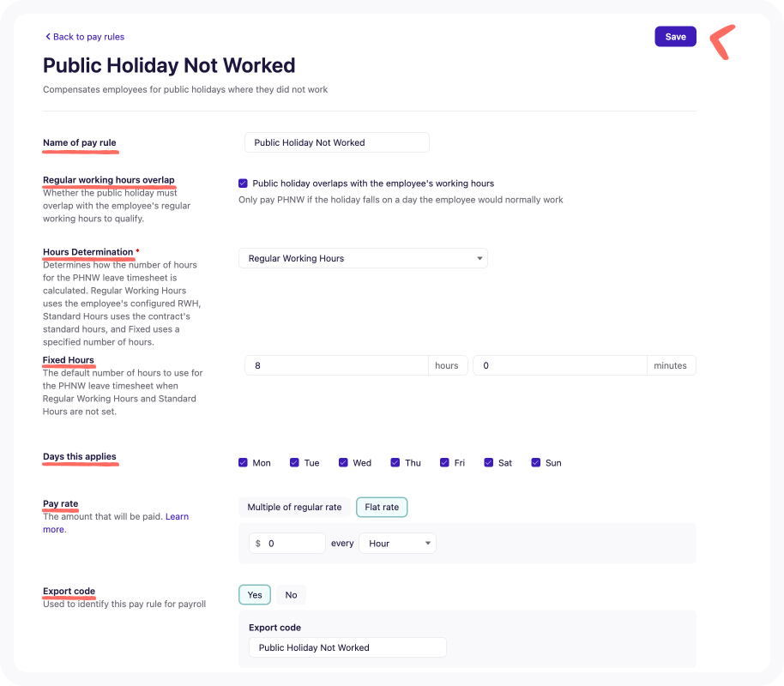The height and width of the screenshot is (686, 784).
Task: Disable the Fri day checkbox
Action: (444, 462)
